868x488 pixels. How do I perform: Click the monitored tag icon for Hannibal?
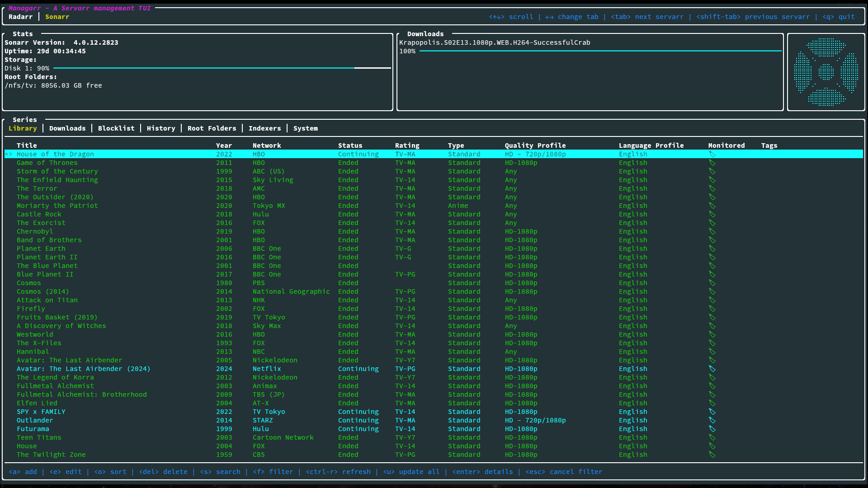tap(712, 352)
